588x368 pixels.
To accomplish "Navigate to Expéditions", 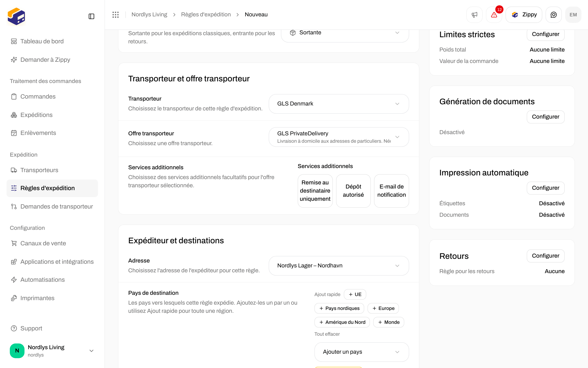I will [52, 115].
